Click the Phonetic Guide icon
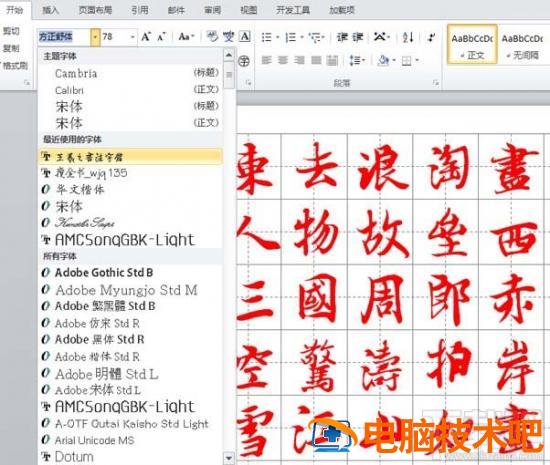The height and width of the screenshot is (465, 550). (229, 36)
